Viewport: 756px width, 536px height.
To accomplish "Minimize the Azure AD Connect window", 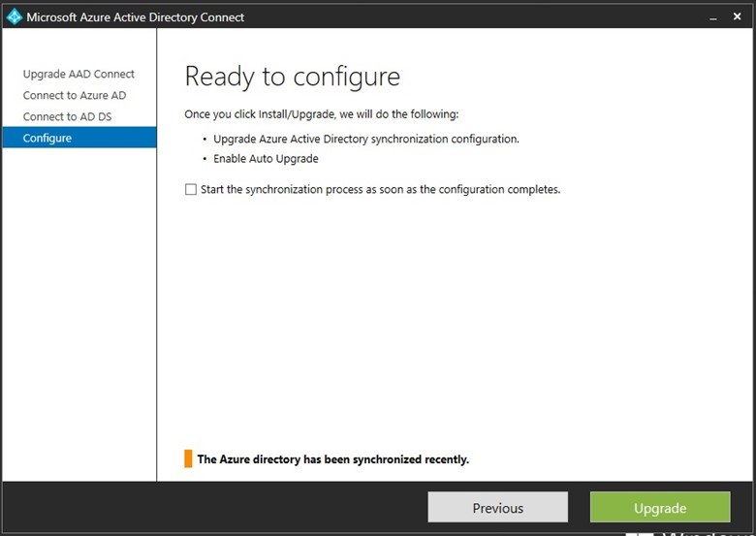I will (713, 17).
